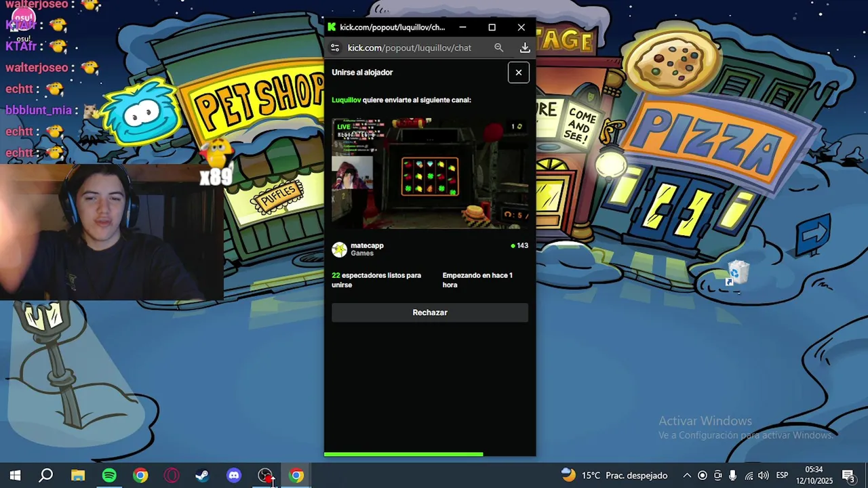Viewport: 868px width, 488px height.
Task: Click the zoom magnifier icon in address bar
Action: (498, 47)
